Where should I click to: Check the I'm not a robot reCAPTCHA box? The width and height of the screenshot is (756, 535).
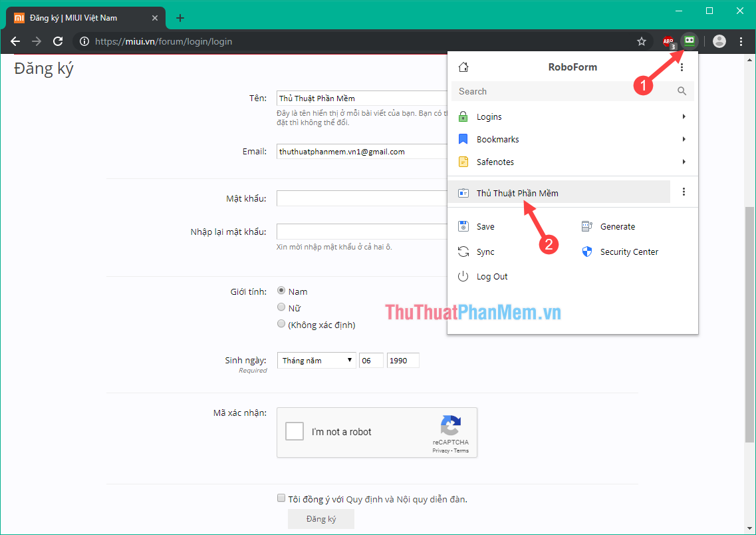point(294,431)
